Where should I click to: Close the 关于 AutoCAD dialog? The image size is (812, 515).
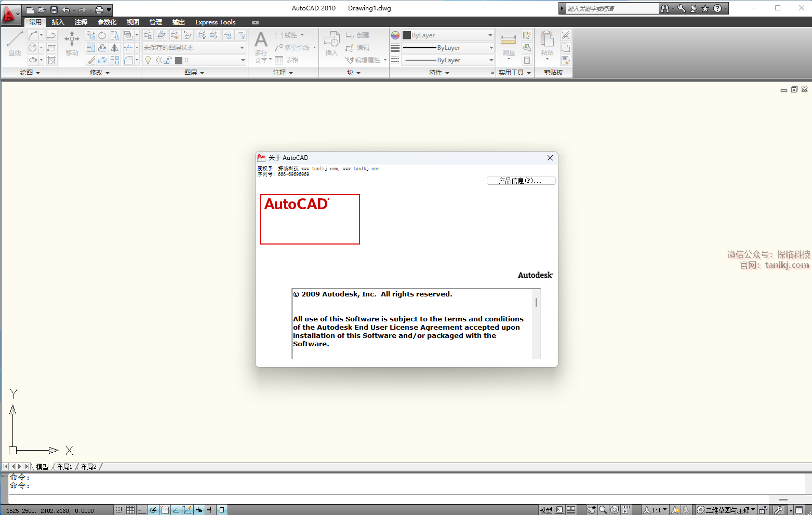(550, 158)
